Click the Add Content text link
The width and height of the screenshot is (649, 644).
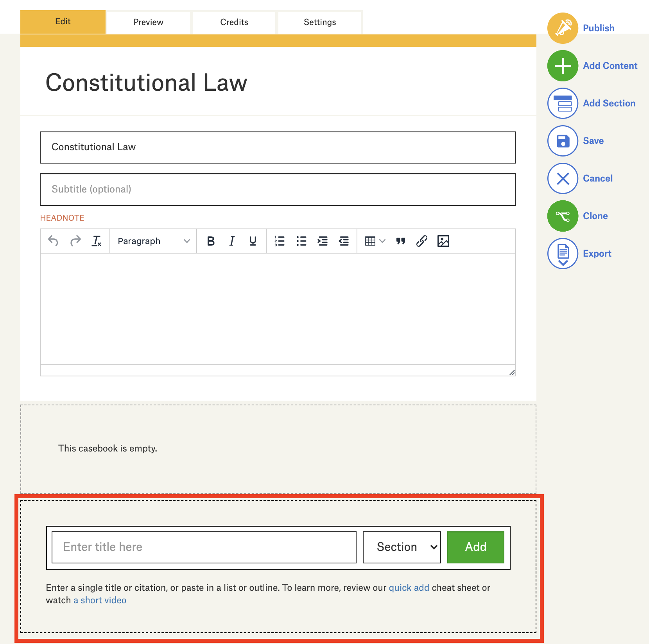610,66
